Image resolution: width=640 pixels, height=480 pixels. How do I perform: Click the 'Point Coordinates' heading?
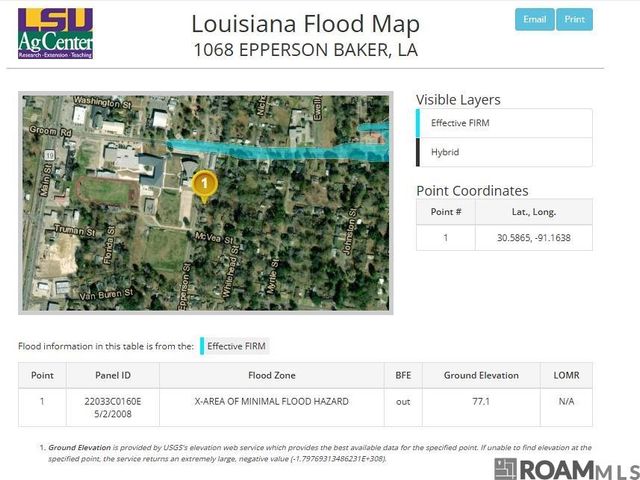click(472, 191)
